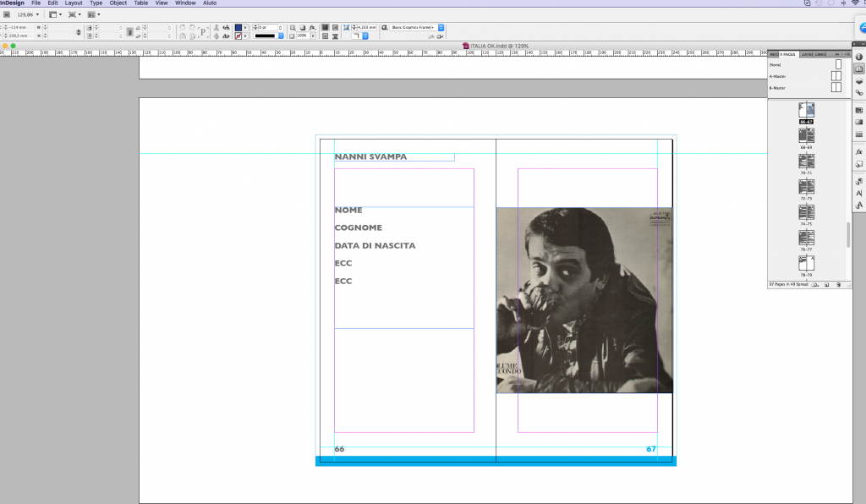The width and height of the screenshot is (866, 504).
Task: Enable Wrap around bounding box option
Action: coord(335,28)
